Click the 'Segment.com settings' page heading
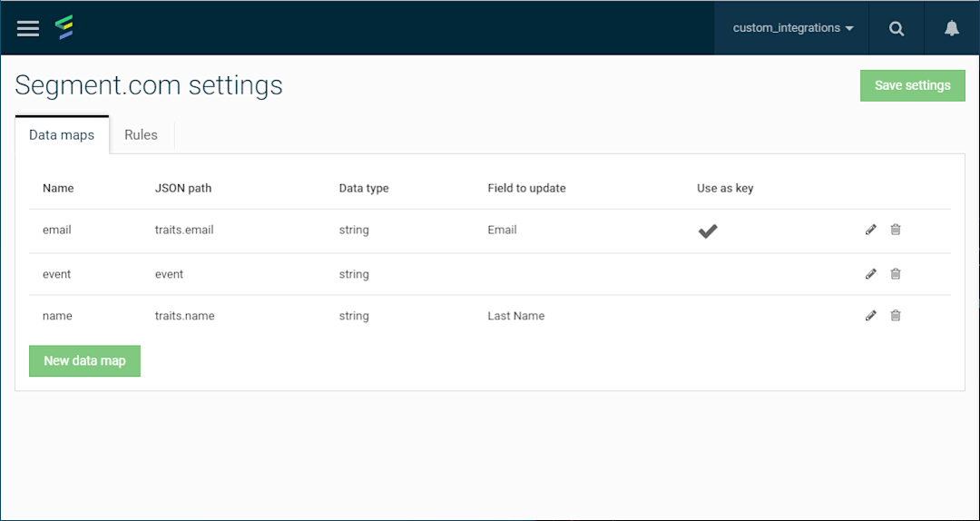980x521 pixels. pos(149,85)
